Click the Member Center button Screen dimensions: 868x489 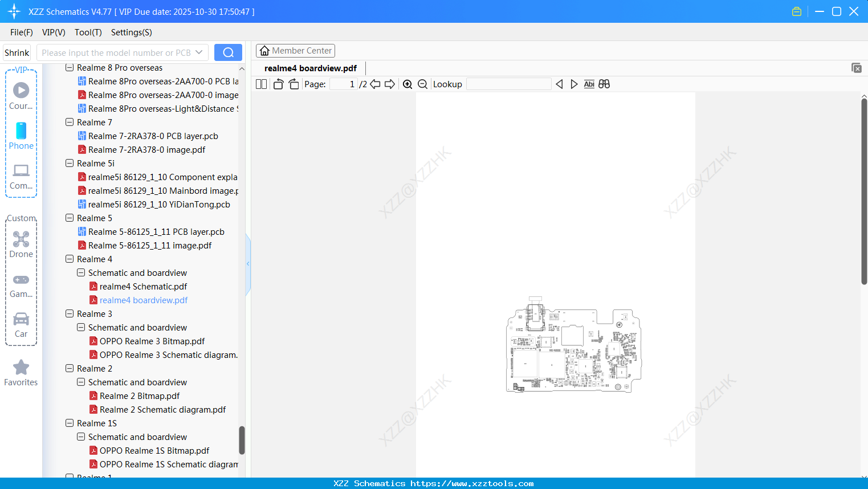[295, 51]
